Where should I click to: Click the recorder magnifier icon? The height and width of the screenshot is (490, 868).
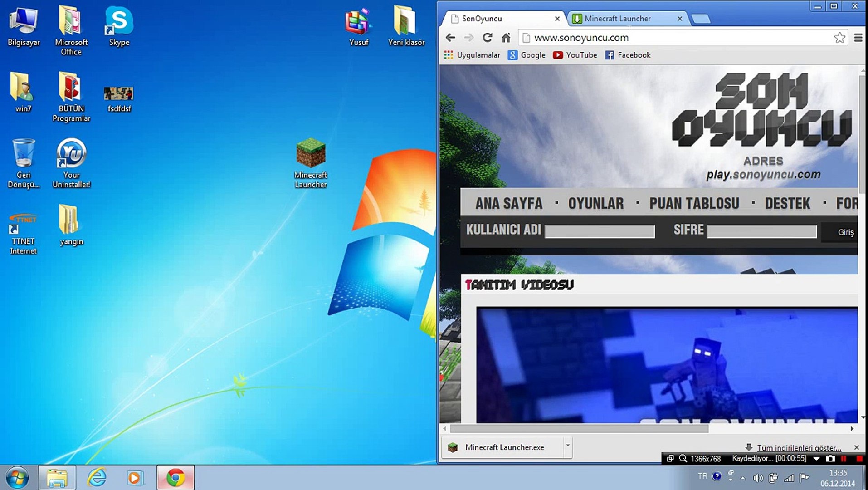[x=683, y=459]
